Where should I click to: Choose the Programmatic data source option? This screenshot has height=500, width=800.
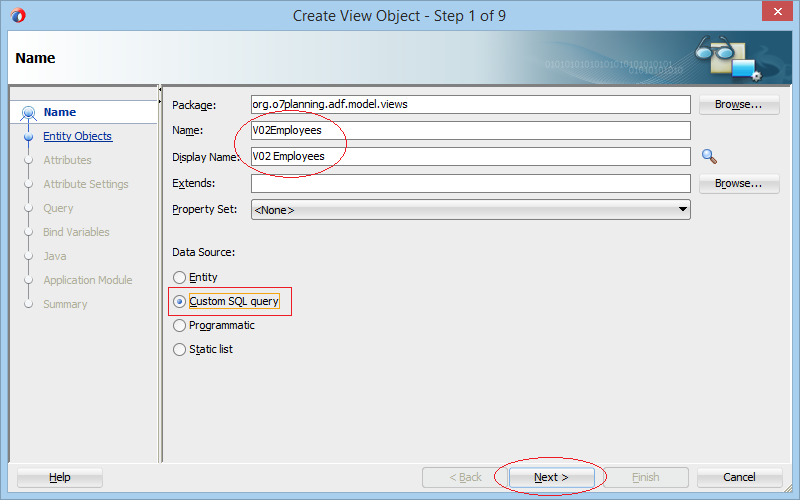coord(179,326)
